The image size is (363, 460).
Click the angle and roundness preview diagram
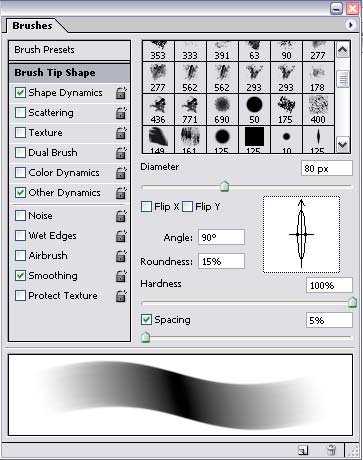click(301, 234)
